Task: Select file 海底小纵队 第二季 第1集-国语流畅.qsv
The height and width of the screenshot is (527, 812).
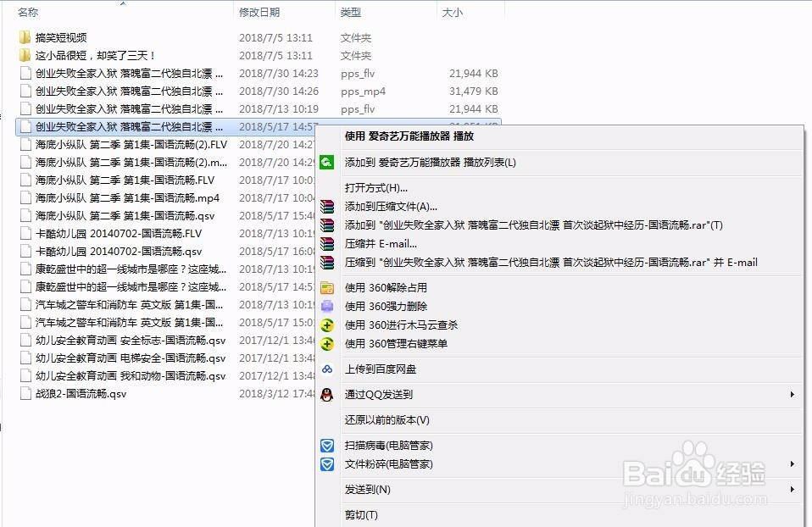Action: click(125, 215)
